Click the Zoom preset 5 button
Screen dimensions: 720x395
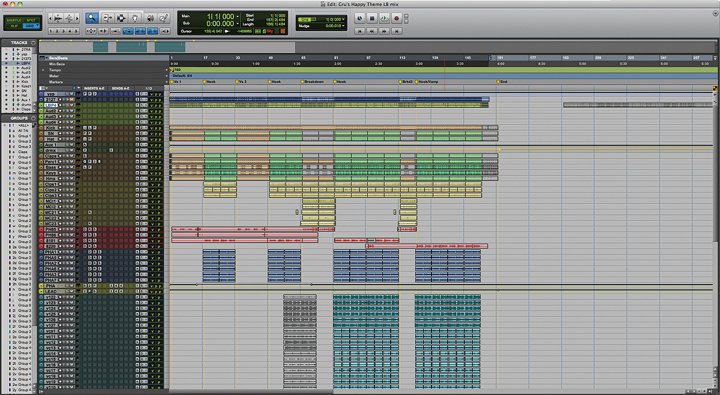tap(77, 31)
